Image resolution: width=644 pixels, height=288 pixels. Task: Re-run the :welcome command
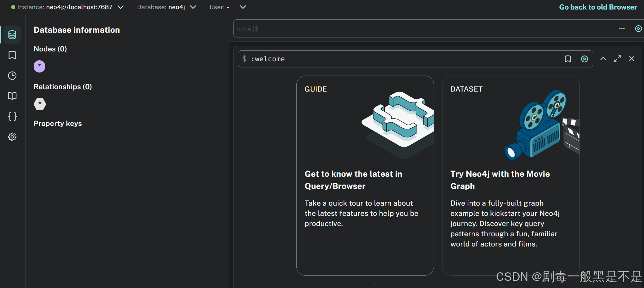click(x=585, y=59)
